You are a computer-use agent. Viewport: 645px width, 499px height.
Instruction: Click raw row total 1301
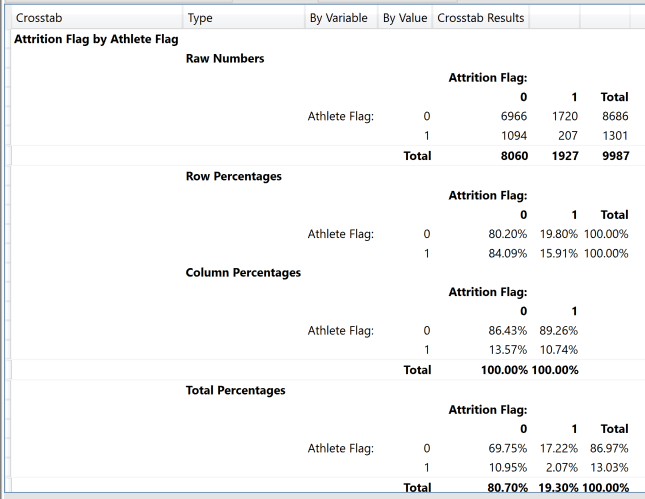(x=615, y=135)
